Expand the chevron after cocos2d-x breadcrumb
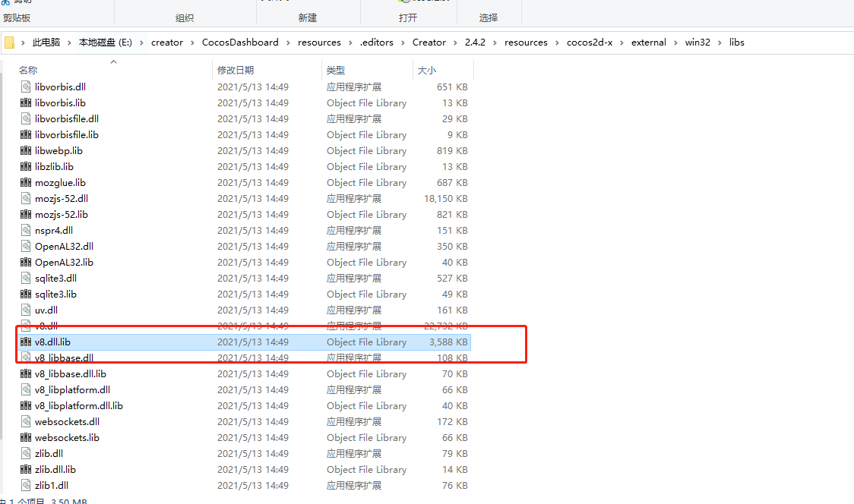This screenshot has width=854, height=504. point(622,43)
